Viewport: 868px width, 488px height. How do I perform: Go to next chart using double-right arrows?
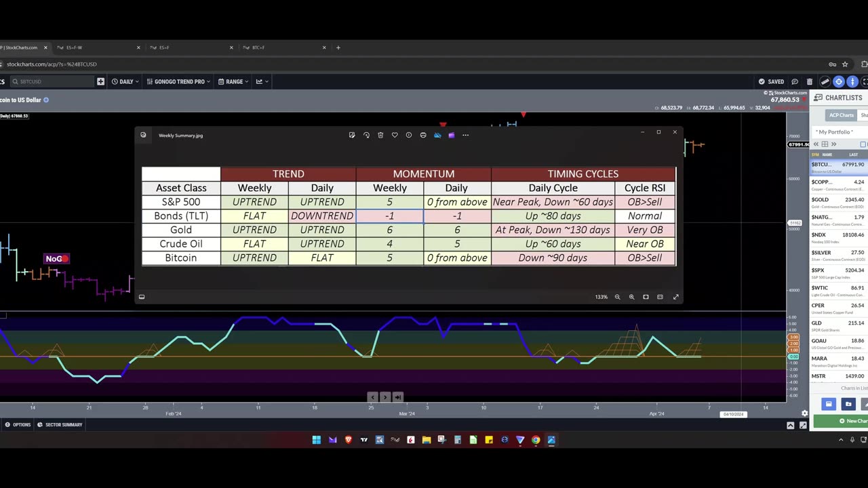[833, 144]
